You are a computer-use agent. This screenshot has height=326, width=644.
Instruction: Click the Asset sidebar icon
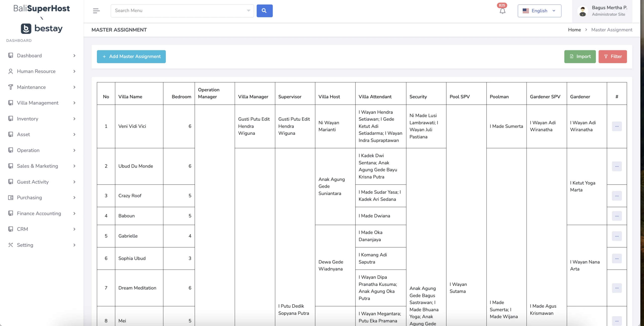(11, 134)
